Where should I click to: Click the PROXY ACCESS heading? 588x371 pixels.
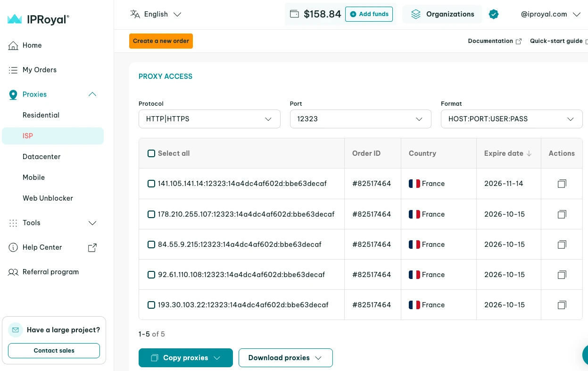pyautogui.click(x=166, y=76)
